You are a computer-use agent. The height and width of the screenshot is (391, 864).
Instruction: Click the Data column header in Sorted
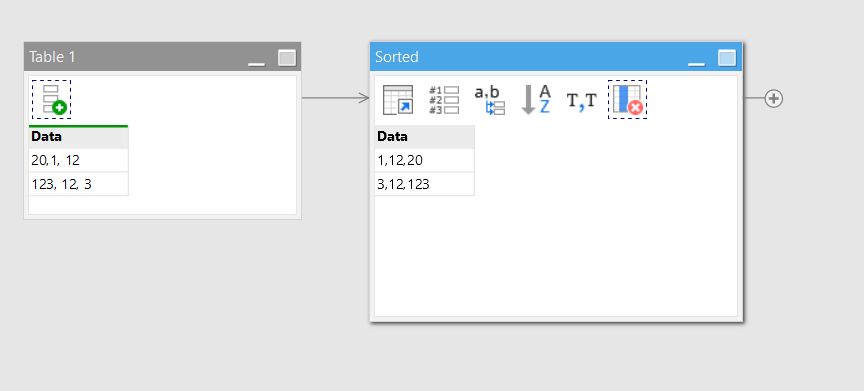[424, 137]
